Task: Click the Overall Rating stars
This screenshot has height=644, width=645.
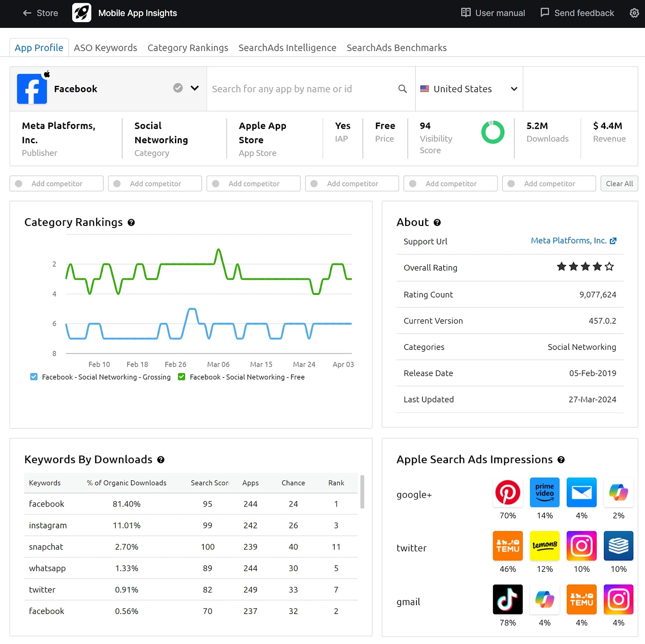Action: tap(585, 267)
